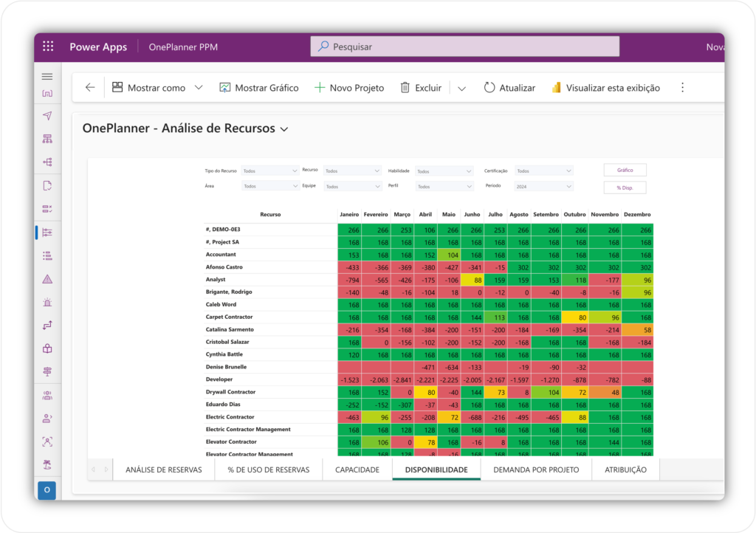The image size is (756, 533).
Task: Open the Certificação filter dropdown
Action: 544,171
